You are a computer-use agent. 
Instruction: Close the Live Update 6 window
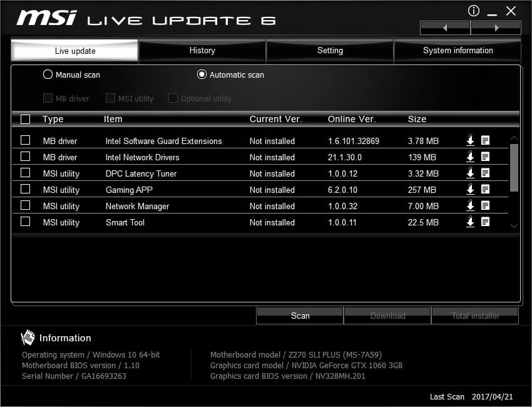pyautogui.click(x=511, y=11)
